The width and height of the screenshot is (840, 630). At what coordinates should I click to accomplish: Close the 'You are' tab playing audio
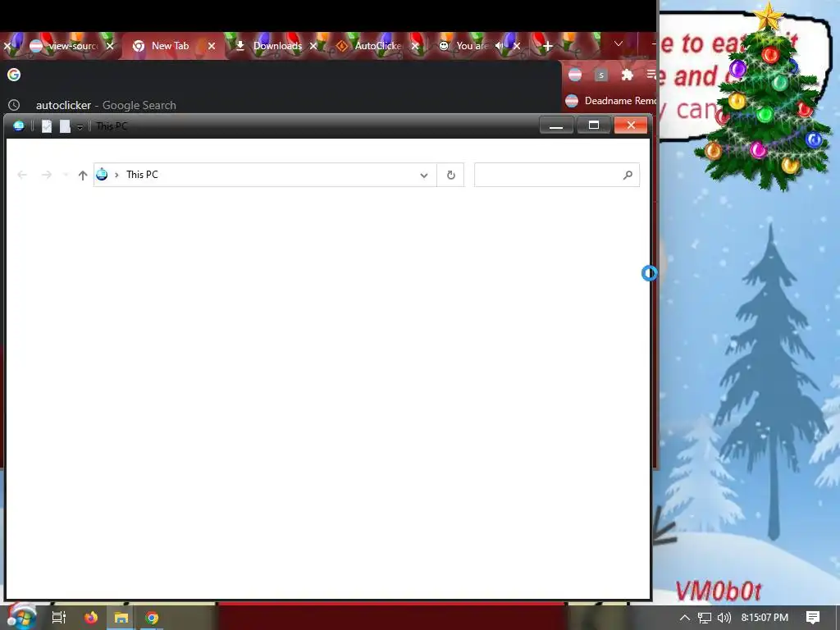517,46
